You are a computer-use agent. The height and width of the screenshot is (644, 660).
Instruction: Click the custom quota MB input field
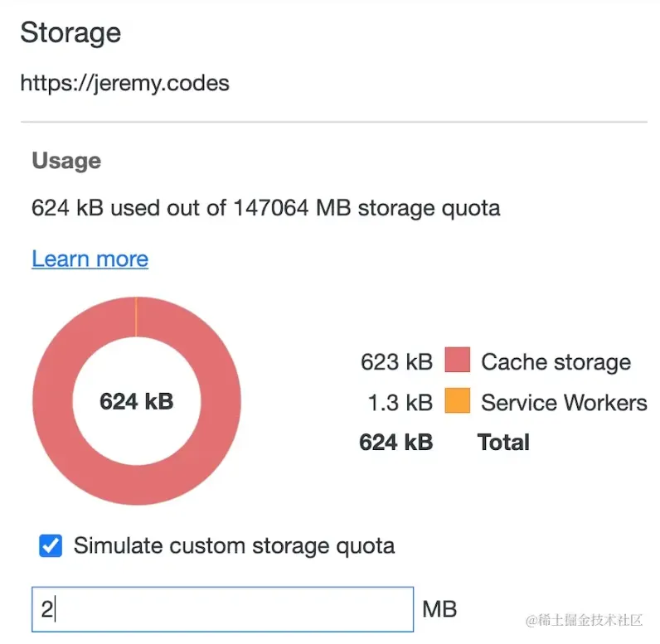pos(222,610)
